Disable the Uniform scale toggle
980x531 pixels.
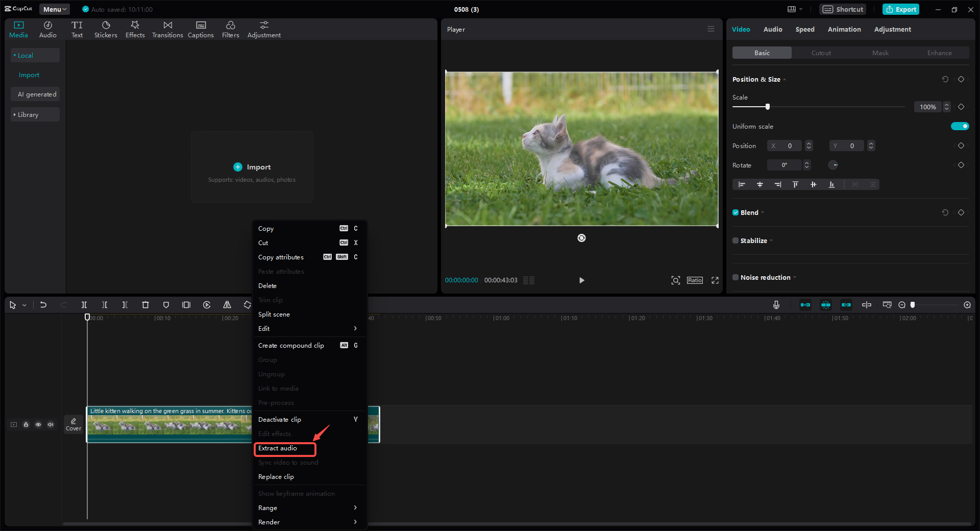pos(960,126)
